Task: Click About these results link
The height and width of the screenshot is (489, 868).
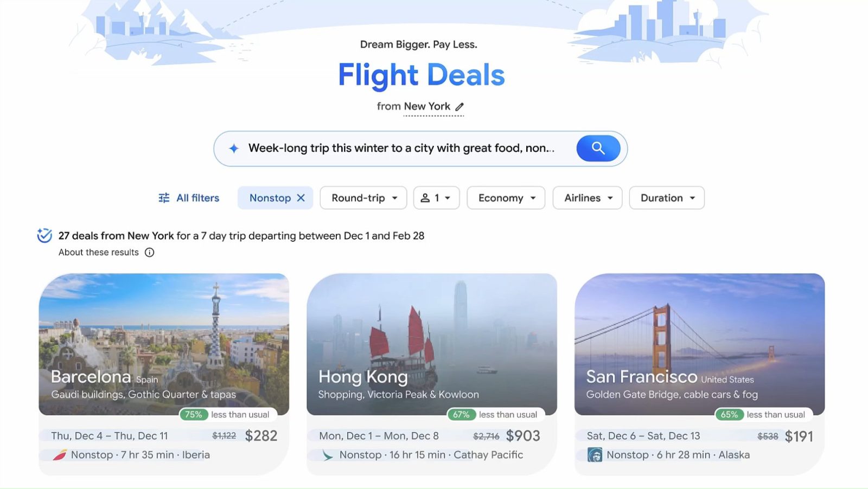Action: [99, 252]
